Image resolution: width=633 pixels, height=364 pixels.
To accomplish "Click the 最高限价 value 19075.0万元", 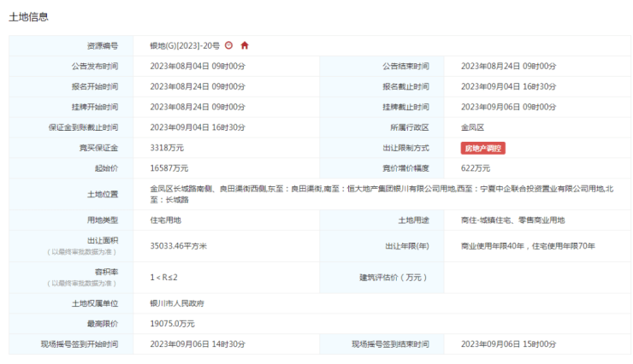I will point(173,323).
